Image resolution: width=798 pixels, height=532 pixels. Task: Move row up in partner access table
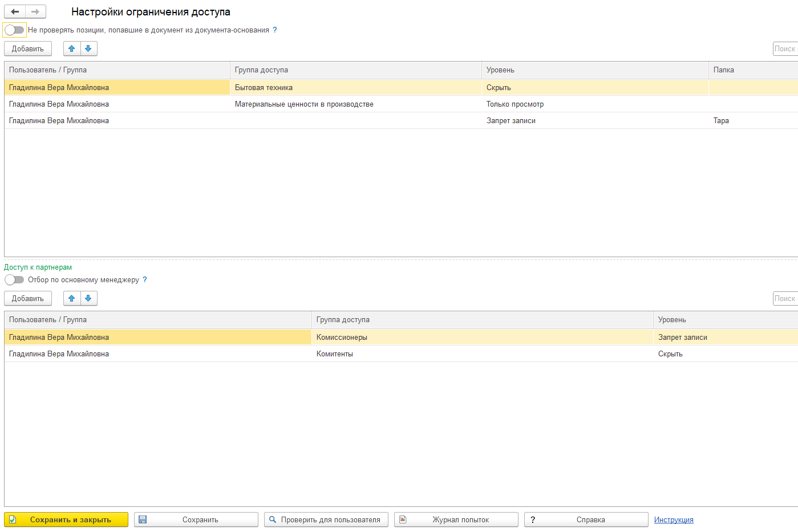pyautogui.click(x=72, y=298)
